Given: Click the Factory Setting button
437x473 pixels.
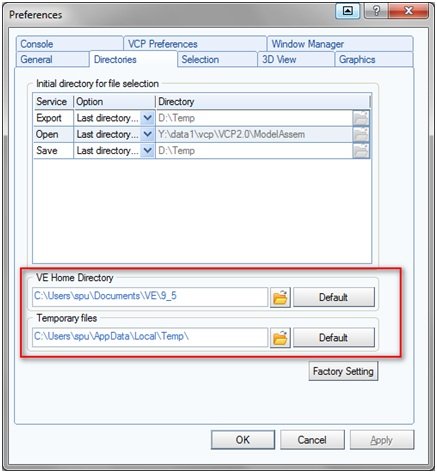Looking at the screenshot, I should click(343, 371).
